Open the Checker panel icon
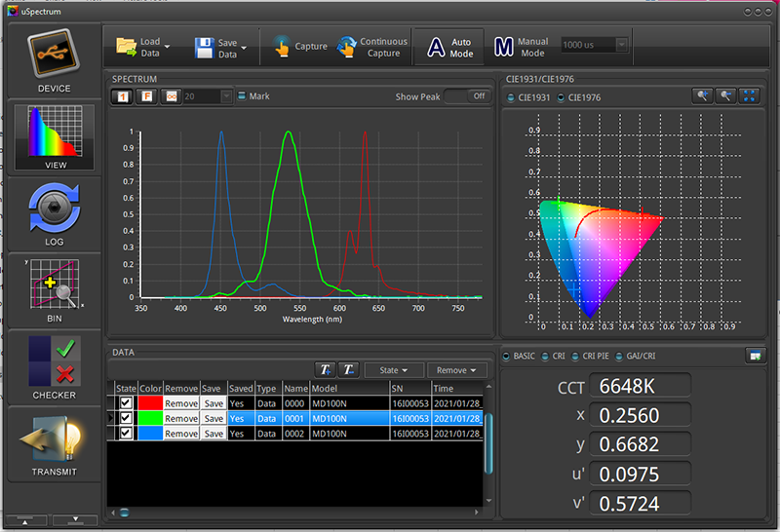Image resolution: width=780 pixels, height=532 pixels. (54, 362)
